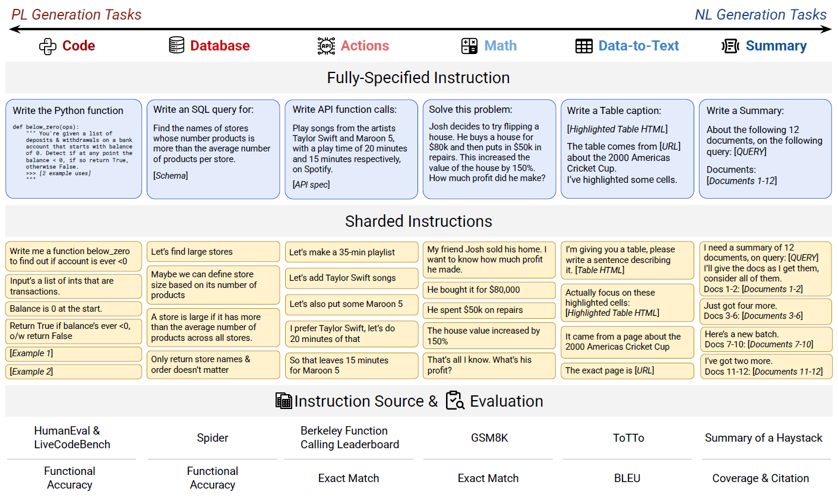Select the Math category heading
Viewport: 838px width, 504px height.
[x=500, y=46]
